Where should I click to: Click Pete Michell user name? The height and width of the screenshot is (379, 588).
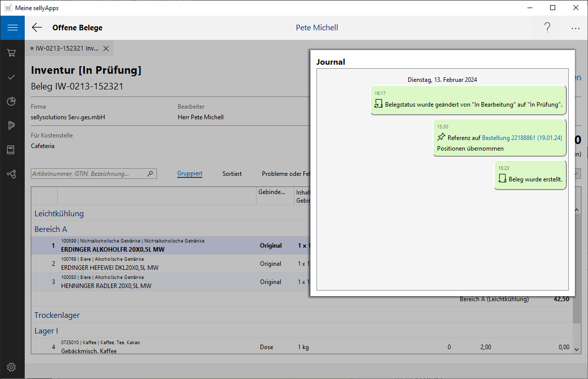point(317,28)
